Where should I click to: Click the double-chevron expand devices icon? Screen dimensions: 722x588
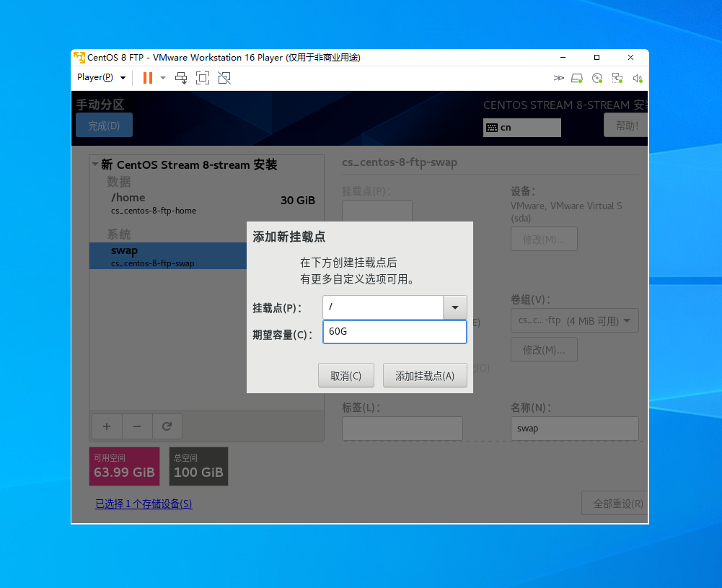coord(558,78)
